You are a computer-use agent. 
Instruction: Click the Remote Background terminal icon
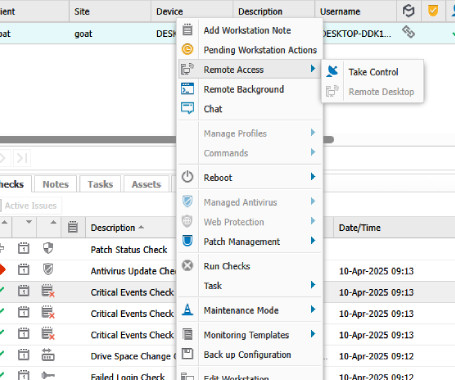click(x=187, y=89)
